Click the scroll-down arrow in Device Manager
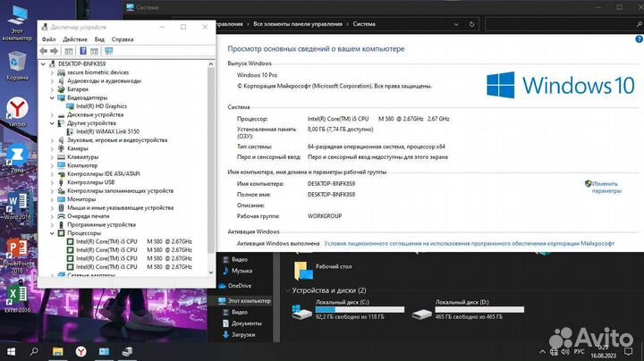This screenshot has height=361, width=644. pyautogui.click(x=211, y=273)
